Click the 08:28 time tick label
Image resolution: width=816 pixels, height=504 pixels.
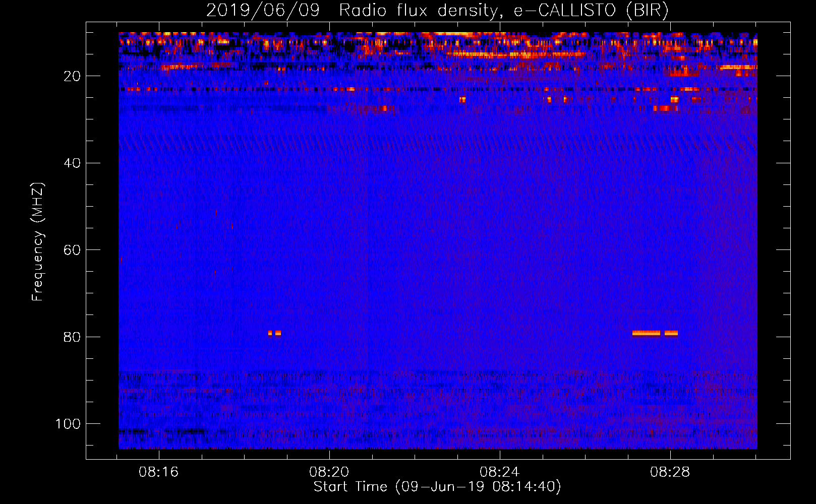670,472
